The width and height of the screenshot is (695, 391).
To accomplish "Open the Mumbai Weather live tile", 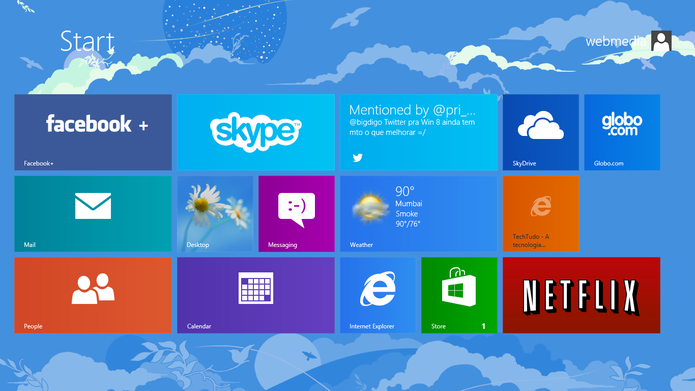I will coord(418,214).
